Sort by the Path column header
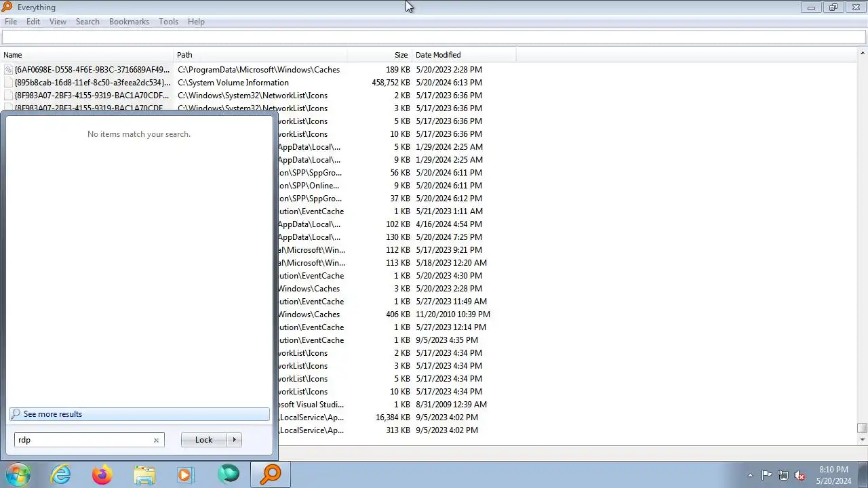868x488 pixels. [x=260, y=55]
